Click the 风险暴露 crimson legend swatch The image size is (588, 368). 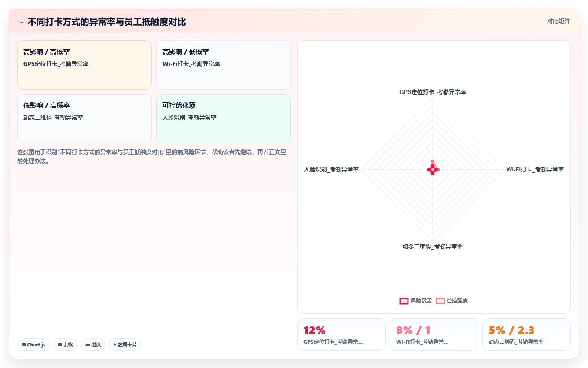point(404,301)
